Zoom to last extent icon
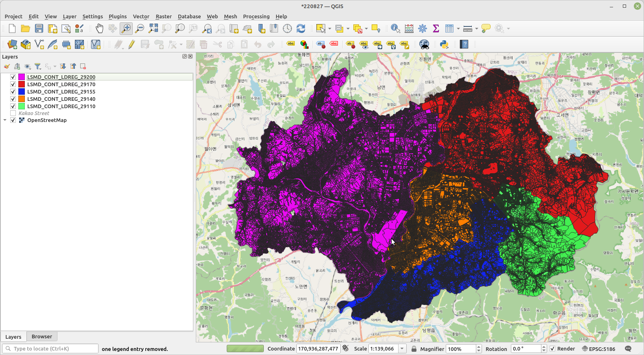Image resolution: width=644 pixels, height=355 pixels. (207, 28)
